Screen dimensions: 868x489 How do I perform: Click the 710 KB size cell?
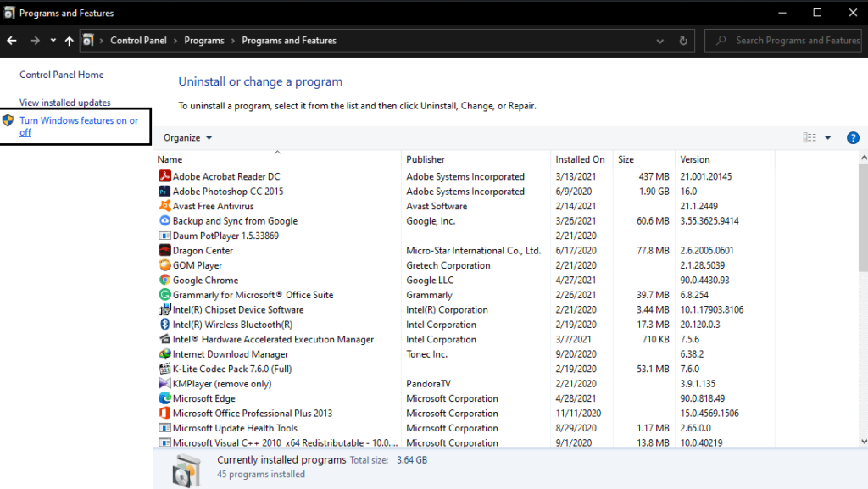tap(655, 339)
